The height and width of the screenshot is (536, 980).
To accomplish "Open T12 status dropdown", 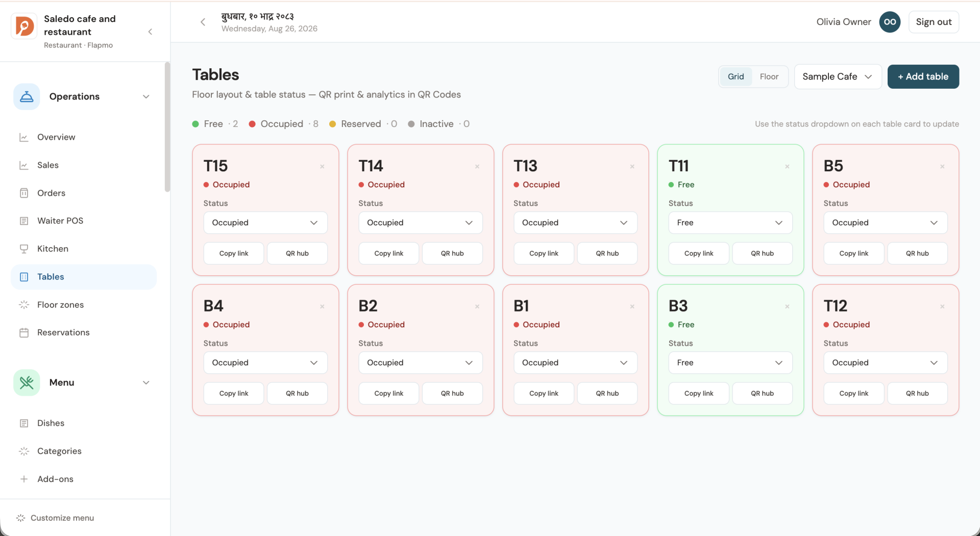I will pos(886,363).
